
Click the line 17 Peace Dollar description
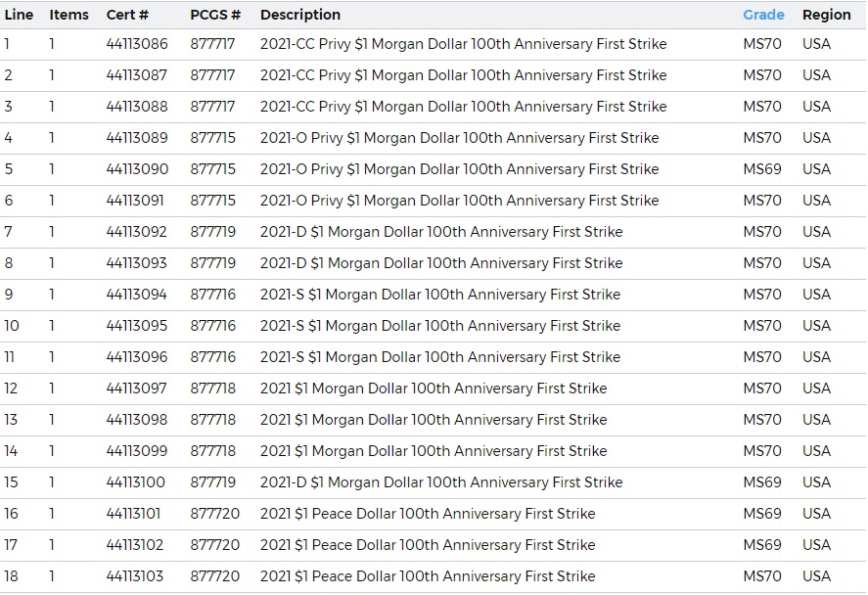pyautogui.click(x=428, y=545)
